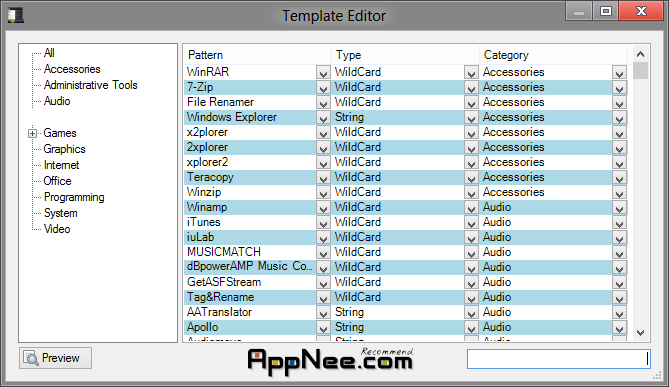The width and height of the screenshot is (669, 387).
Task: Open Pattern dropdown for WinRAR row
Action: [323, 73]
